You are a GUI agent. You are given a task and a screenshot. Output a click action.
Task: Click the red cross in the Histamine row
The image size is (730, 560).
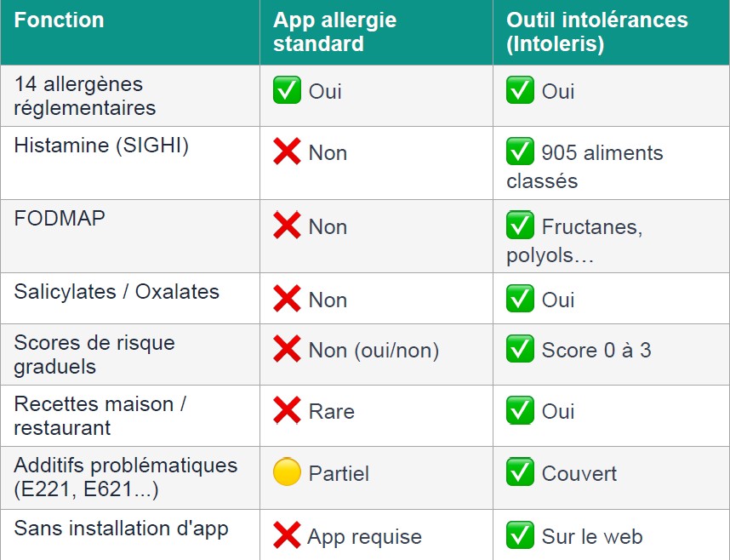click(x=287, y=153)
